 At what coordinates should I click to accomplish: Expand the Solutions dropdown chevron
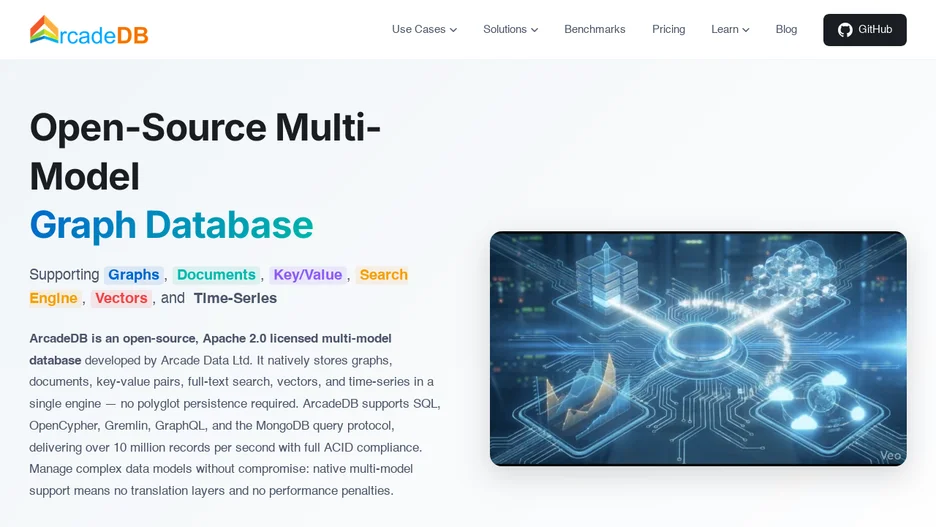(534, 30)
